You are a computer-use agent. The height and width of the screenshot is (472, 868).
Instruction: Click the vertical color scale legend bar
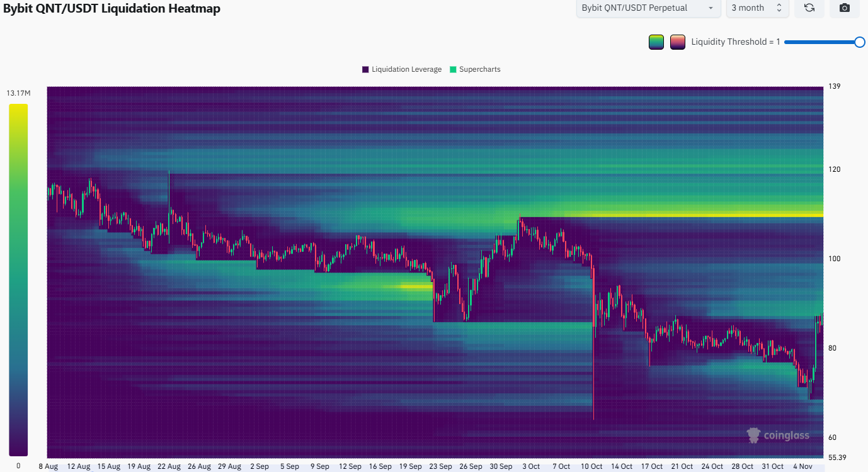pyautogui.click(x=18, y=279)
